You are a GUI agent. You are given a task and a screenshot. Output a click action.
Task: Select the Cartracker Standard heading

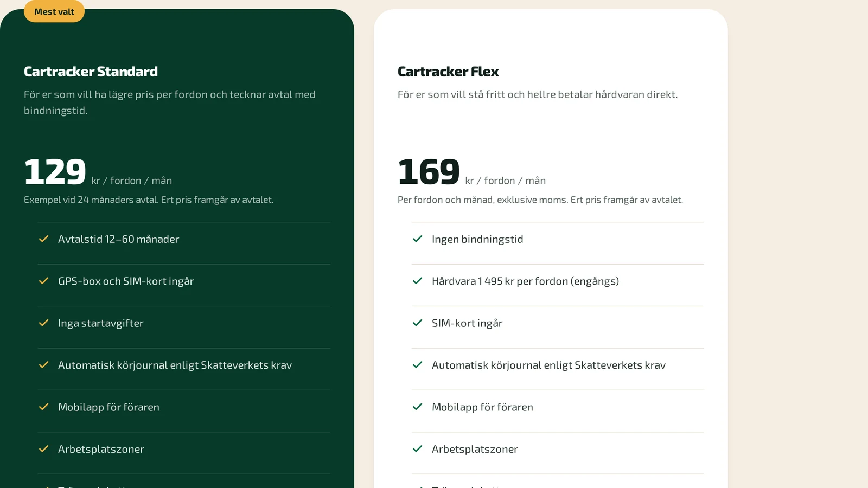[91, 72]
